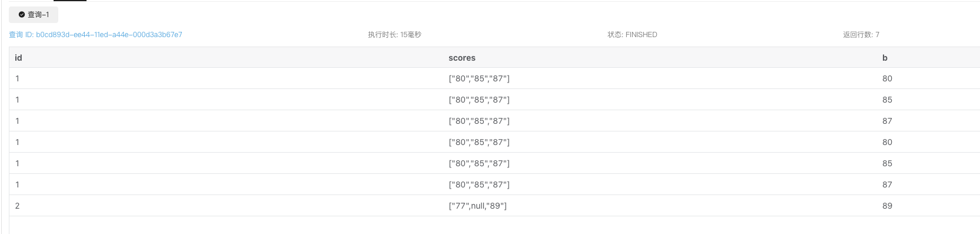The width and height of the screenshot is (980, 234).
Task: Click the b column header
Action: (885, 58)
